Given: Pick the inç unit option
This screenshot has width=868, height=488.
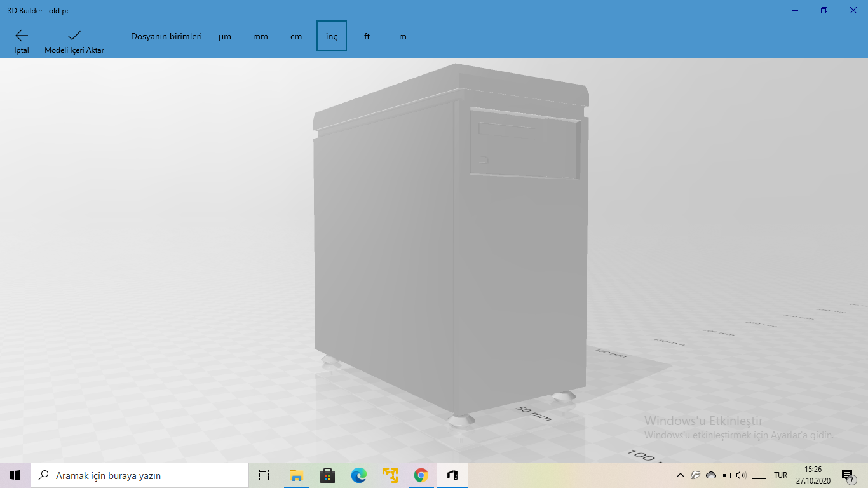Looking at the screenshot, I should click(332, 36).
